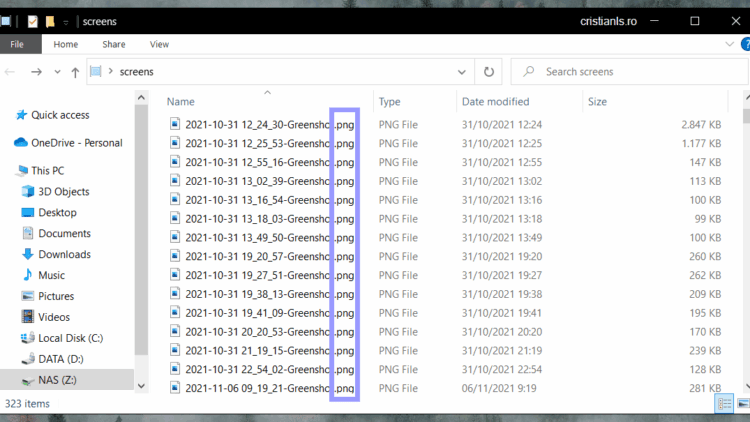750x422 pixels.
Task: Open the 3D Objects folder
Action: coord(64,191)
